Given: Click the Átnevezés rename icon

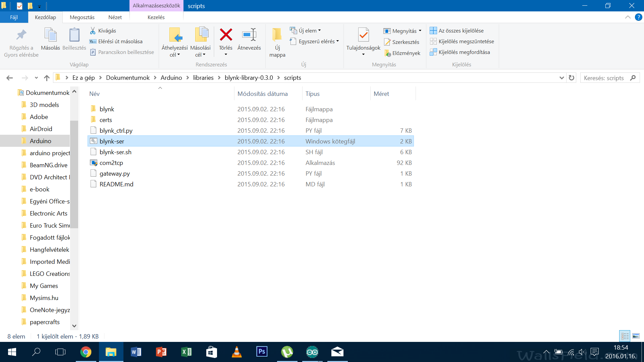Looking at the screenshot, I should pos(249,35).
